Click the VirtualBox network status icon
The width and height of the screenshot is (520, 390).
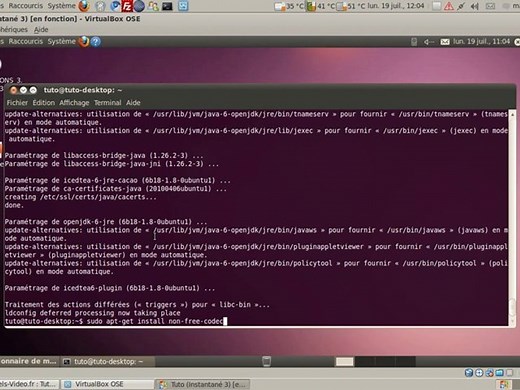point(489,373)
